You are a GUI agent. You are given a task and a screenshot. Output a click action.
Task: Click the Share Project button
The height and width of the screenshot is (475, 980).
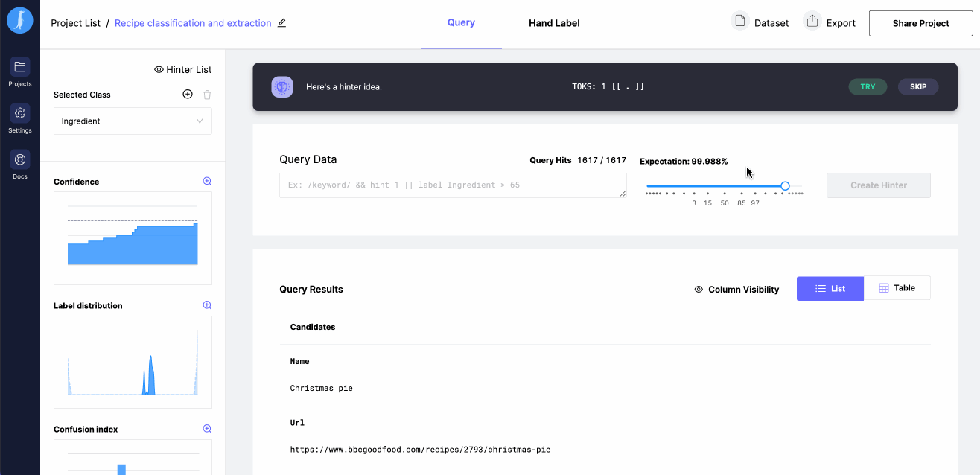pos(921,23)
